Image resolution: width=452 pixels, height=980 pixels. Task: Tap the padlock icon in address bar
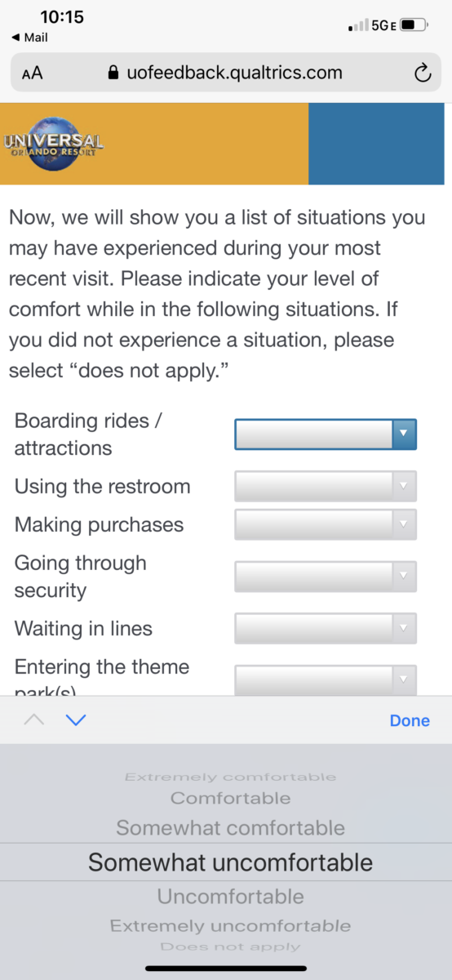(x=113, y=73)
